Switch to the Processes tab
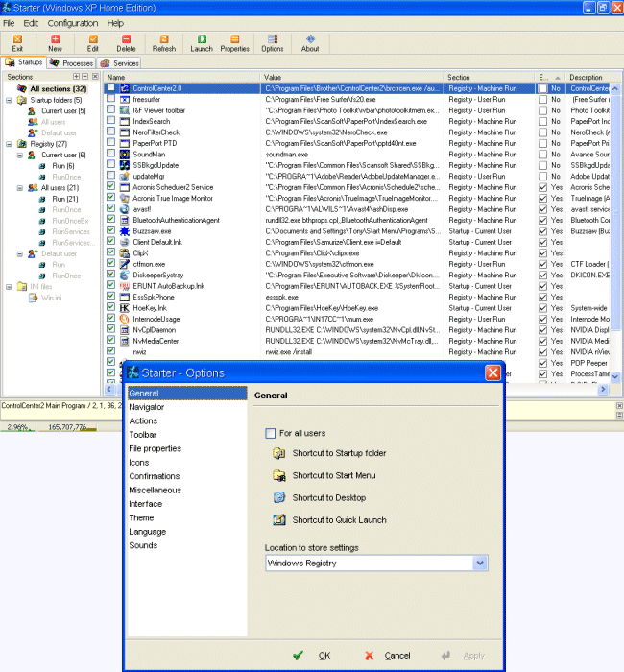 pyautogui.click(x=71, y=63)
